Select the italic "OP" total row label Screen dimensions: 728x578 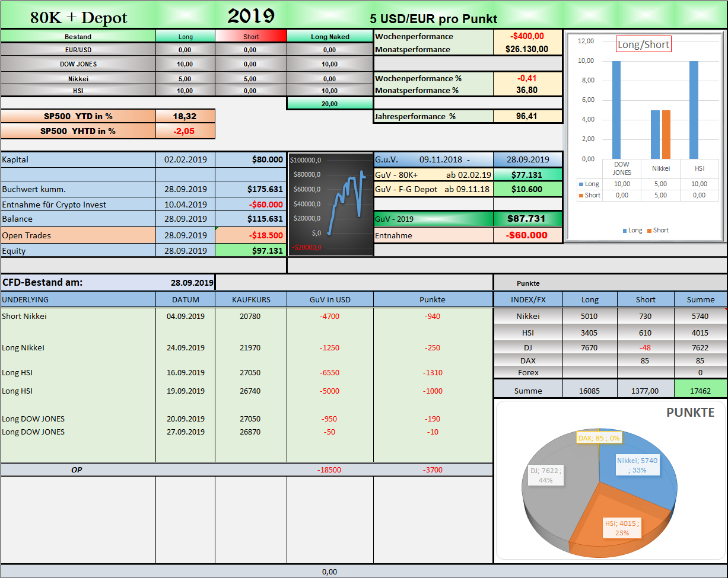click(x=77, y=470)
